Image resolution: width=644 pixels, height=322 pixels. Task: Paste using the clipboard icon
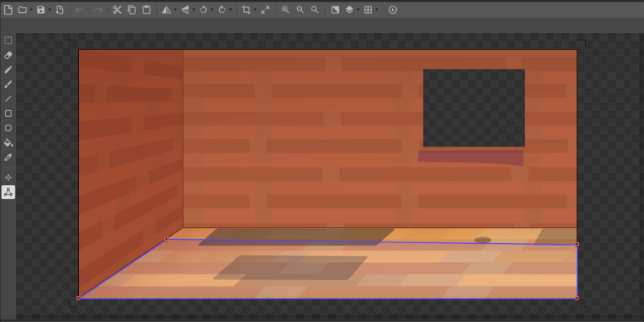tap(147, 10)
